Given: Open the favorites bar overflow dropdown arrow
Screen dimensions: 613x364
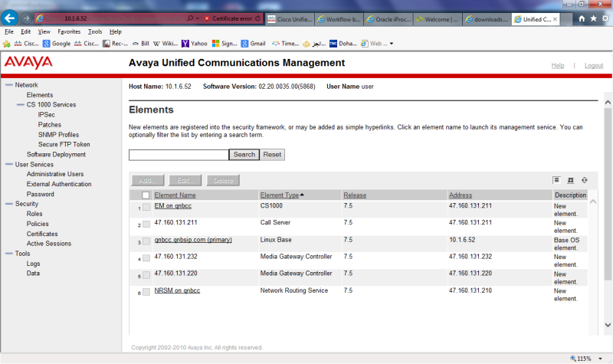Looking at the screenshot, I should point(392,44).
